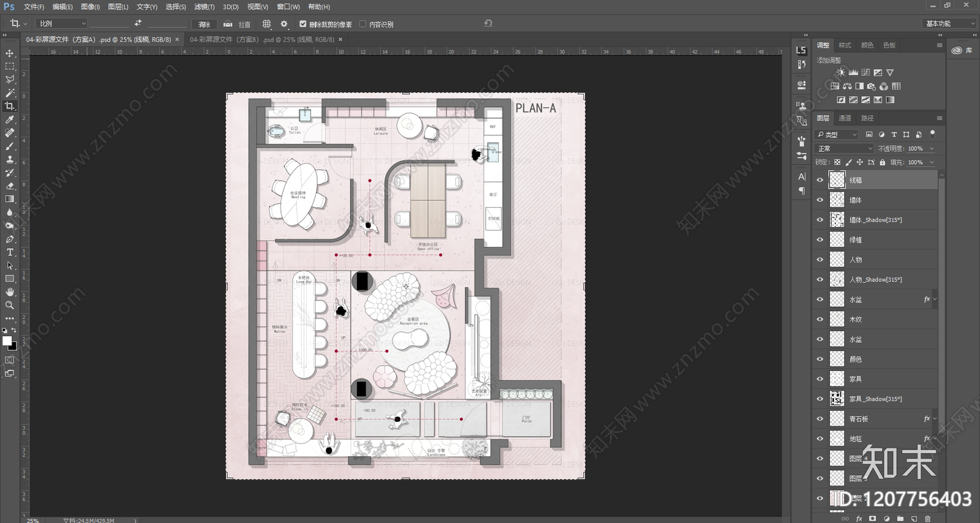Screen dimensions: 980x523
Task: Click the 清除 button
Action: point(205,24)
